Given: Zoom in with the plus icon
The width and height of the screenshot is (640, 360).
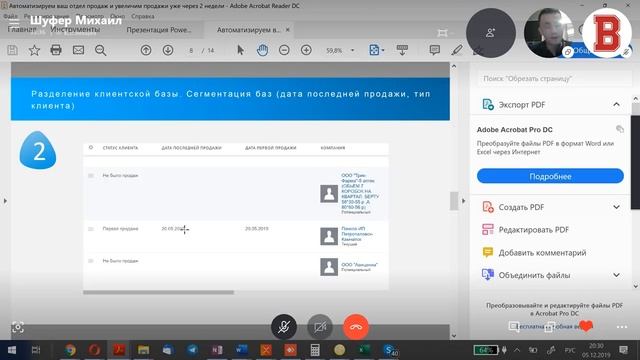Looking at the screenshot, I should point(306,50).
